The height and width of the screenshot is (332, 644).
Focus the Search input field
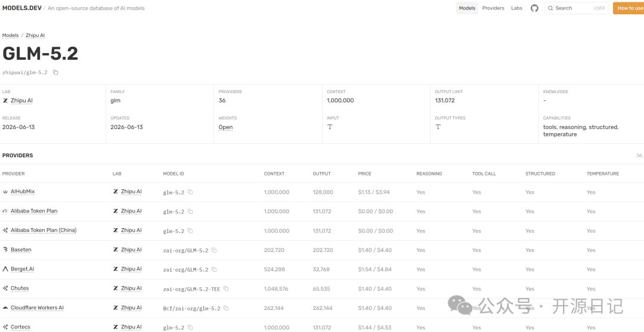point(577,8)
